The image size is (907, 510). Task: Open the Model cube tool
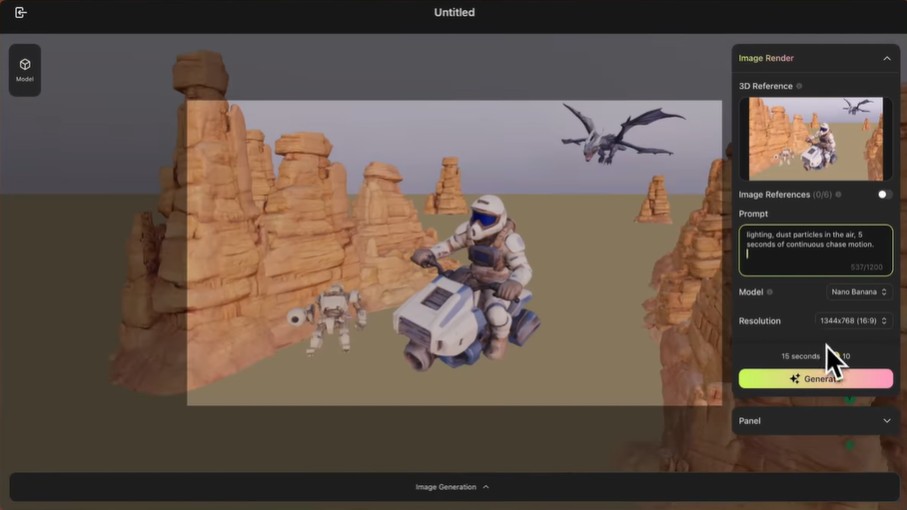(x=25, y=69)
